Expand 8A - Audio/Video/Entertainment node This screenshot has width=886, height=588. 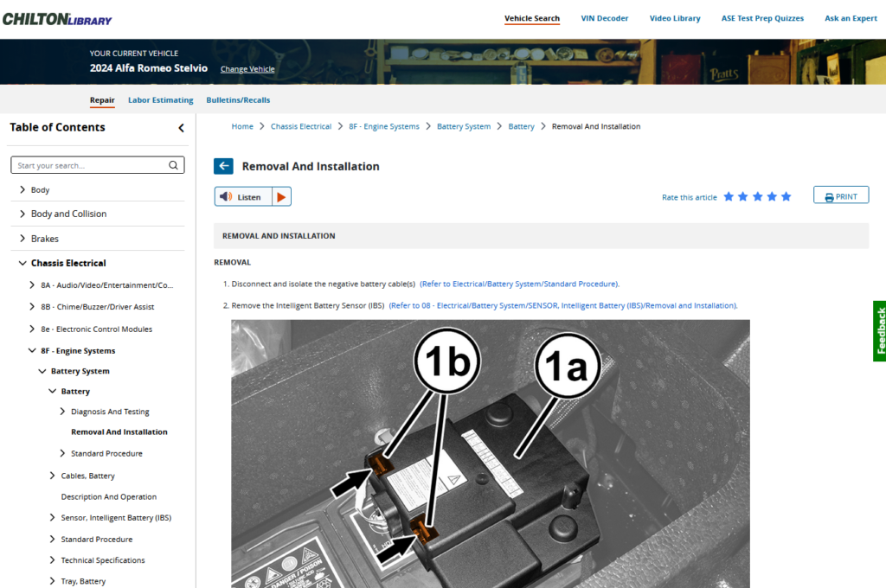pos(32,285)
